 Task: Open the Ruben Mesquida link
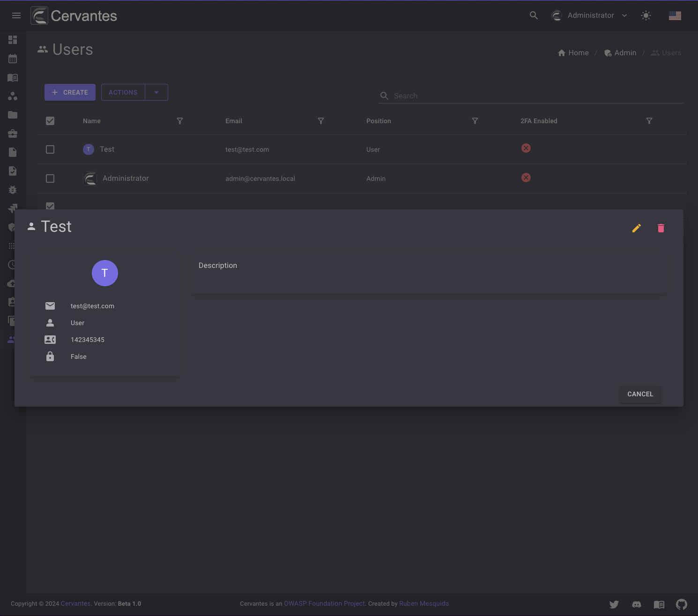click(424, 603)
